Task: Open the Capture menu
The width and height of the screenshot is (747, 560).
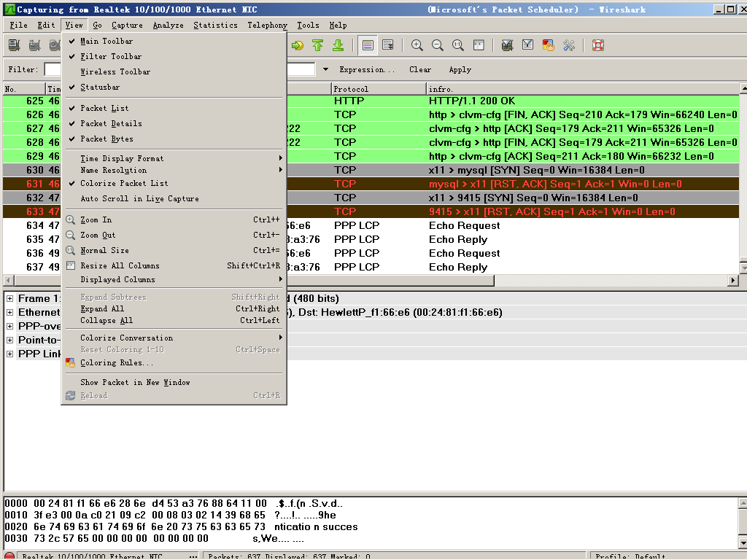Action: [x=127, y=25]
